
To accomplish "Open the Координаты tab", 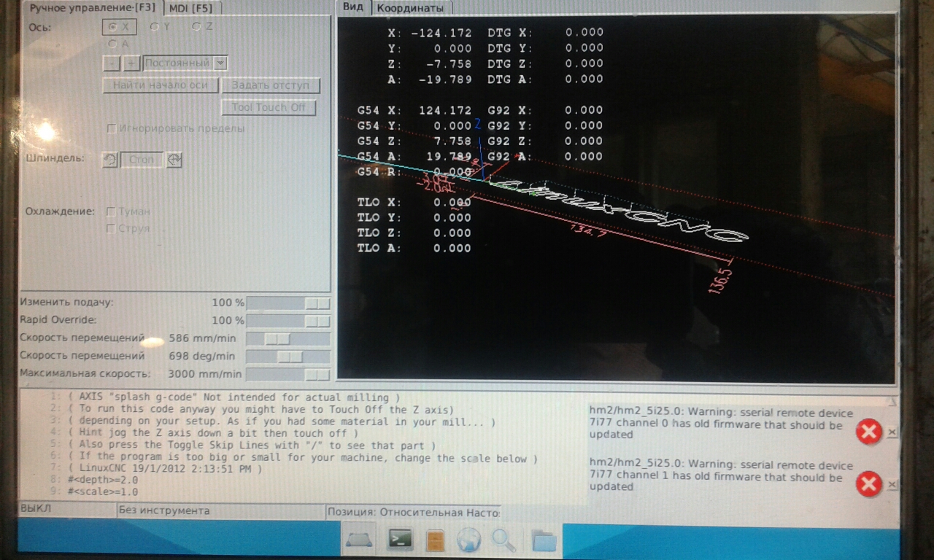I will pos(410,8).
